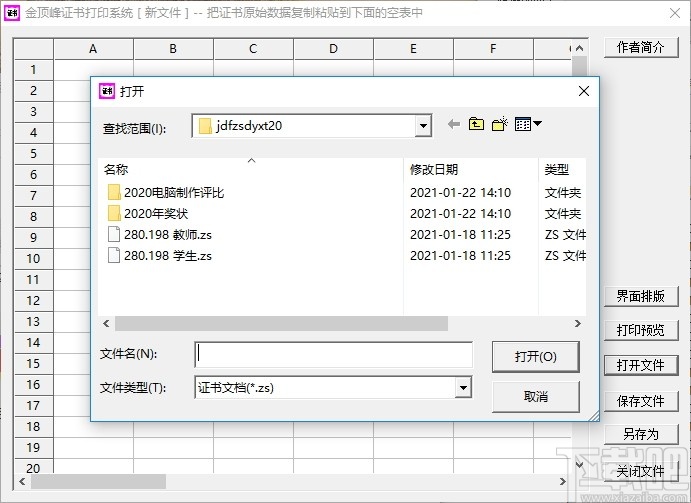Select row 15 header in spreadsheet
Image resolution: width=691 pixels, height=503 pixels.
click(34, 364)
